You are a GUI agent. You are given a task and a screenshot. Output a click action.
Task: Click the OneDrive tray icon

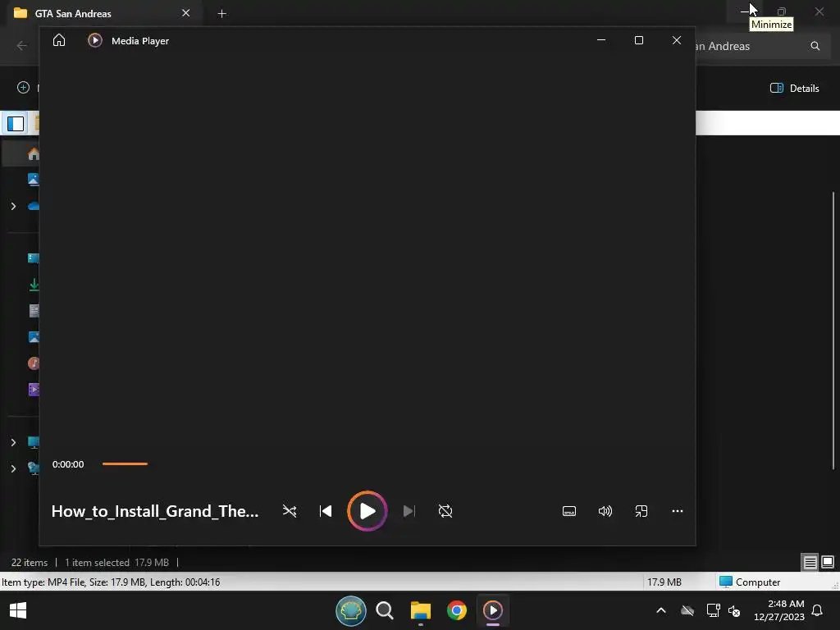click(x=687, y=610)
